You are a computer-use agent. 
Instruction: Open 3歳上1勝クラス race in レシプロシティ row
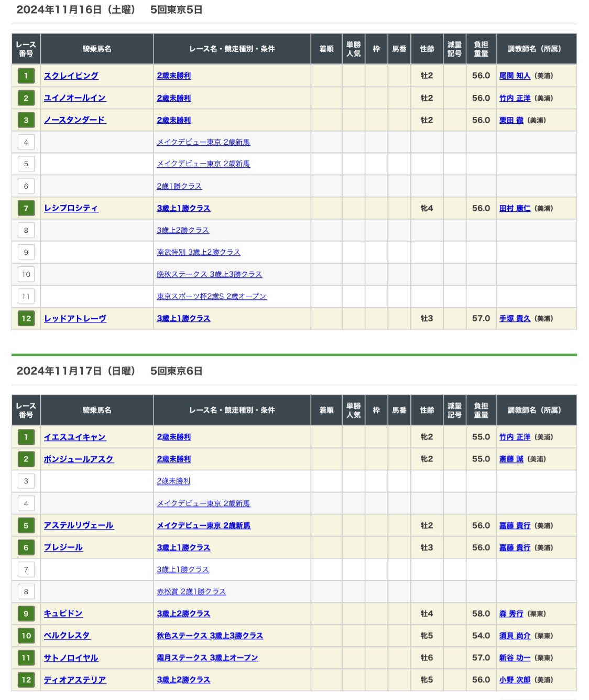[x=183, y=208]
